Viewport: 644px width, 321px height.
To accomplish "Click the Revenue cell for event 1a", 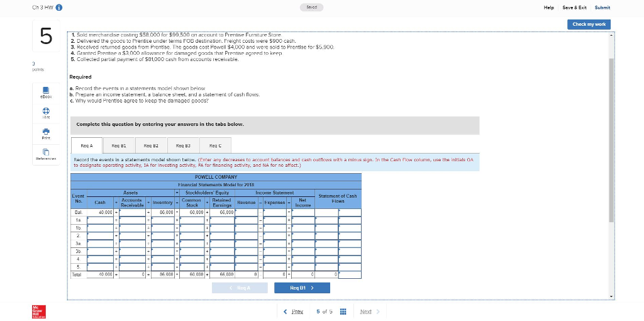I will (247, 221).
